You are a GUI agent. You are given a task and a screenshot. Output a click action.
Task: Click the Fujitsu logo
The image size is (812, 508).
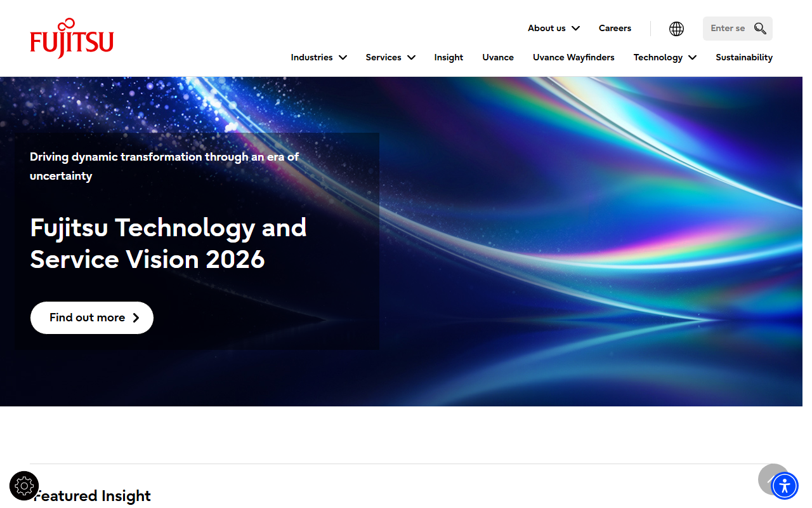pyautogui.click(x=72, y=38)
